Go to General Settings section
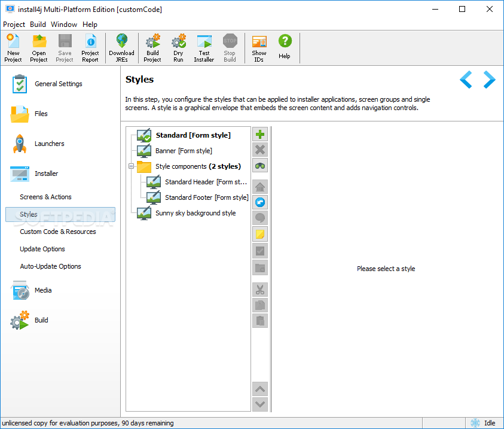 (47, 84)
